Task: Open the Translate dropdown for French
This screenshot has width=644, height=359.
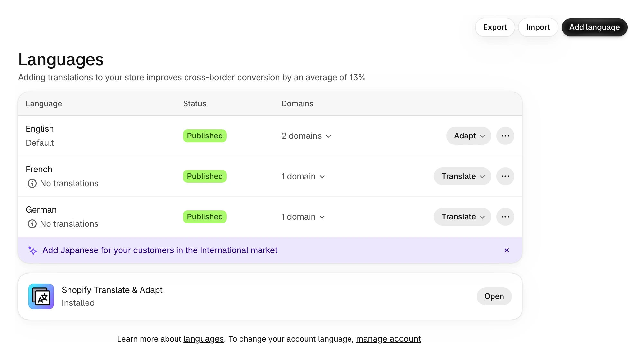Action: [462, 176]
